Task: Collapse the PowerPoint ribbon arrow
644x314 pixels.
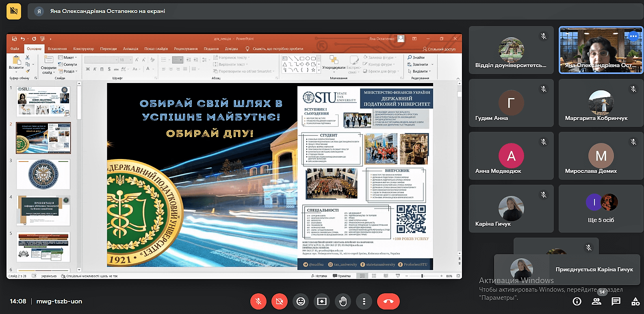Action: point(458,78)
